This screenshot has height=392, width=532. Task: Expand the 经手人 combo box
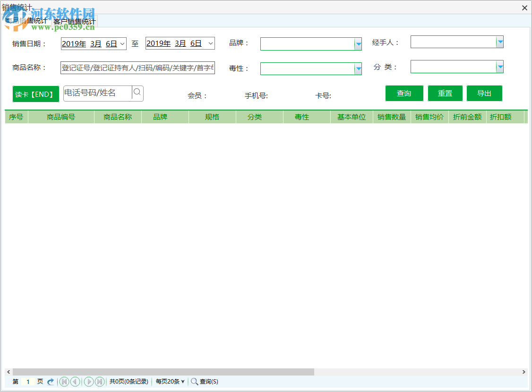pos(500,42)
